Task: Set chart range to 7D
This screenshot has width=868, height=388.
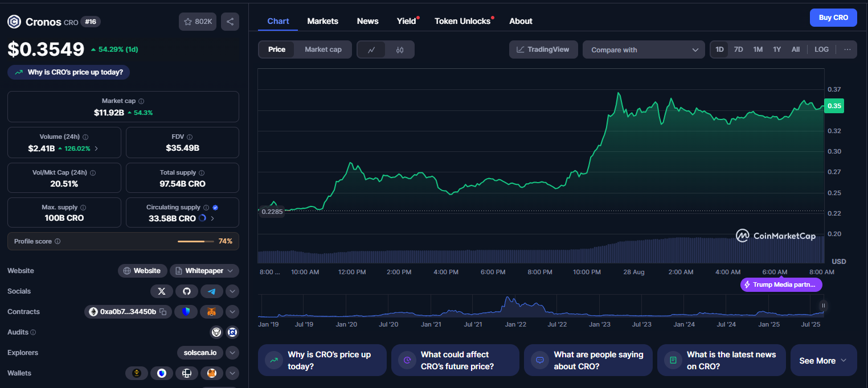Action: point(739,49)
